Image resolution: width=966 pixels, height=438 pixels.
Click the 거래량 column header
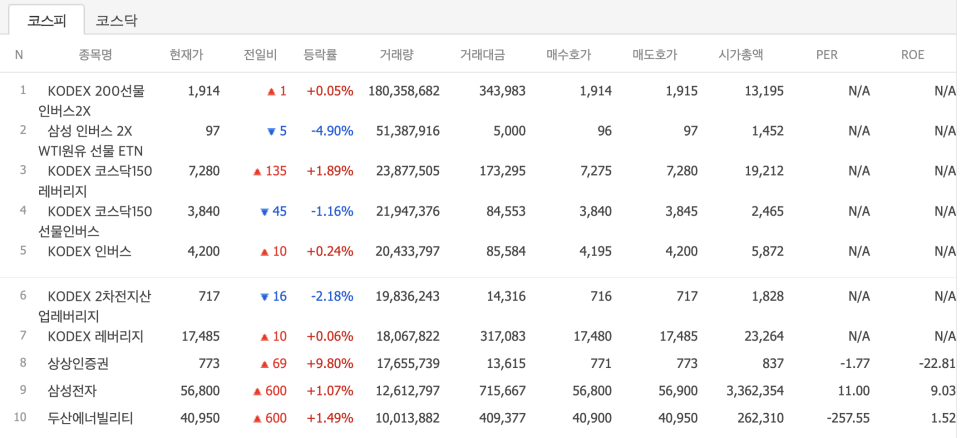(x=397, y=55)
